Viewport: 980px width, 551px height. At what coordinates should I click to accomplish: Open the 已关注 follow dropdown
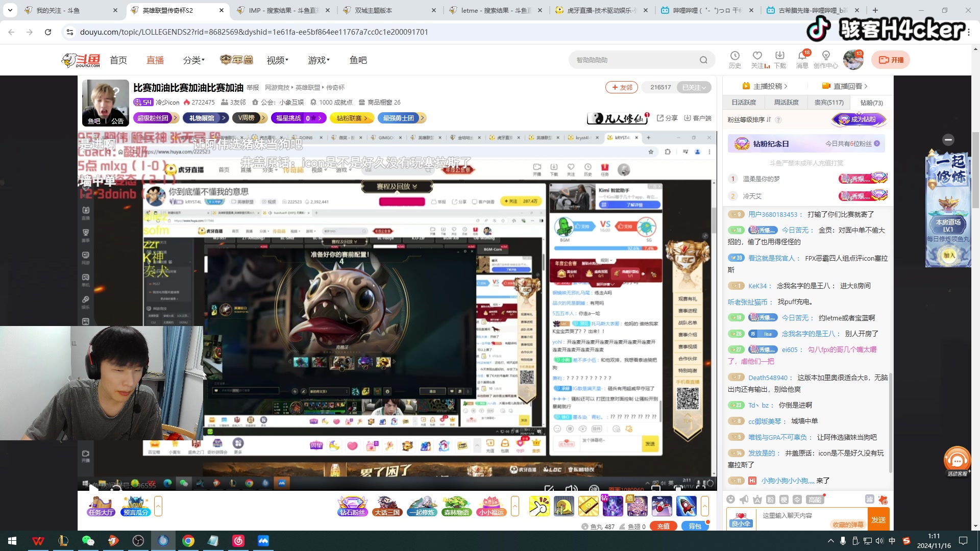694,87
